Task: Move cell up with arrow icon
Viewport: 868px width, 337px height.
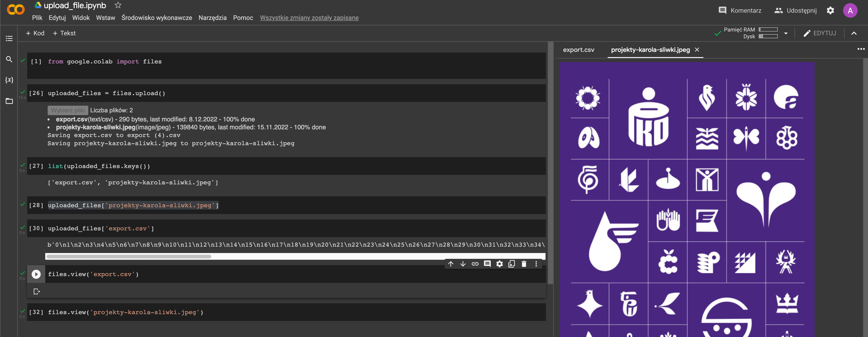Action: click(x=451, y=264)
